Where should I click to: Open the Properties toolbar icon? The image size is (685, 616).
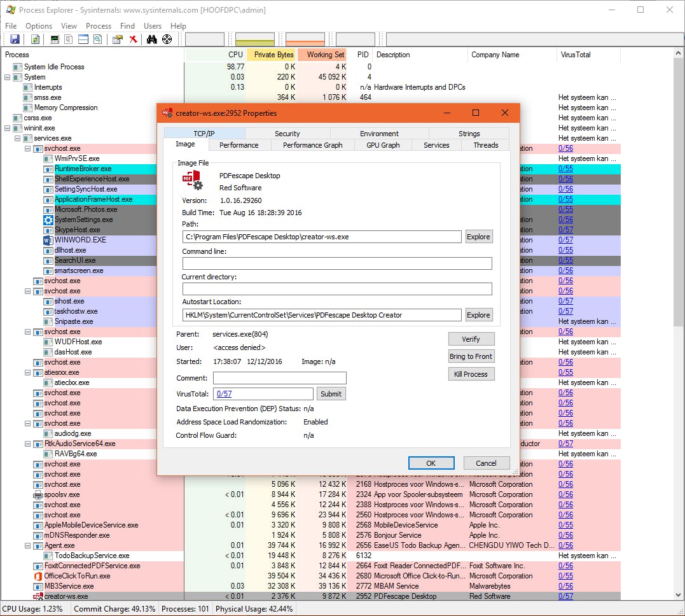[117, 39]
